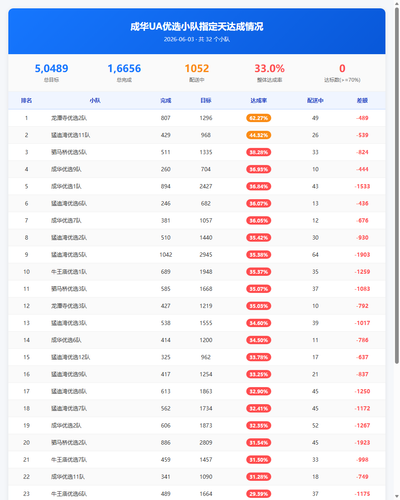Click the 小队 column header
Viewport: 400px width, 500px height.
pyautogui.click(x=95, y=100)
